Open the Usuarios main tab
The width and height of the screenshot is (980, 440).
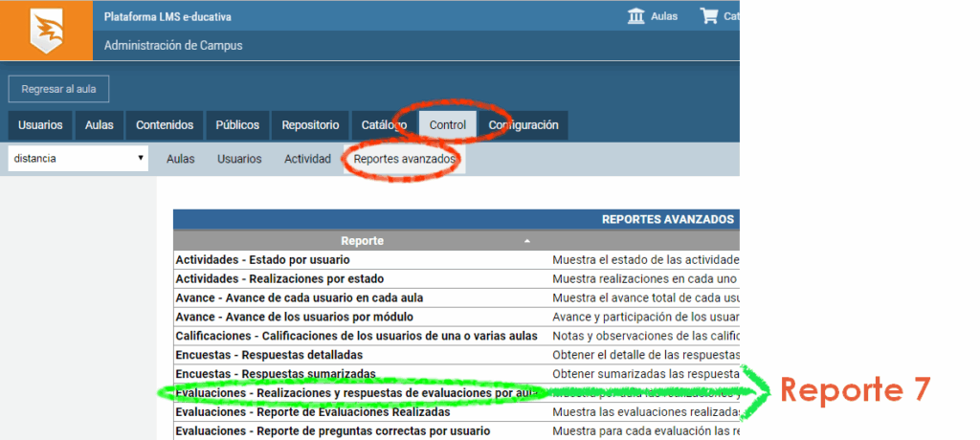40,125
